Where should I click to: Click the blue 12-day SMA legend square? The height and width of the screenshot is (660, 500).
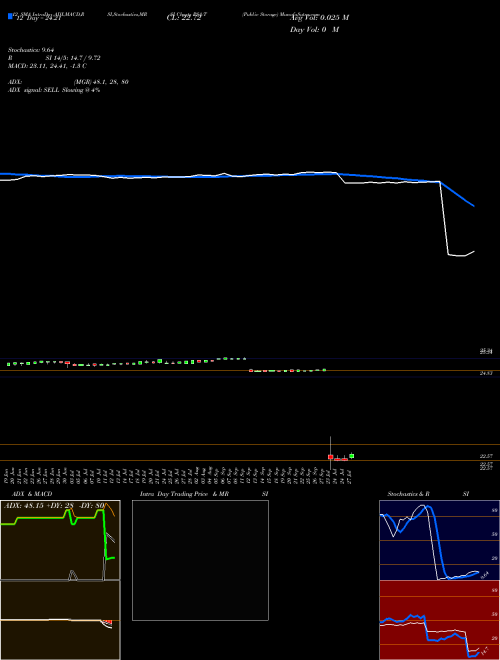[x=10, y=16]
